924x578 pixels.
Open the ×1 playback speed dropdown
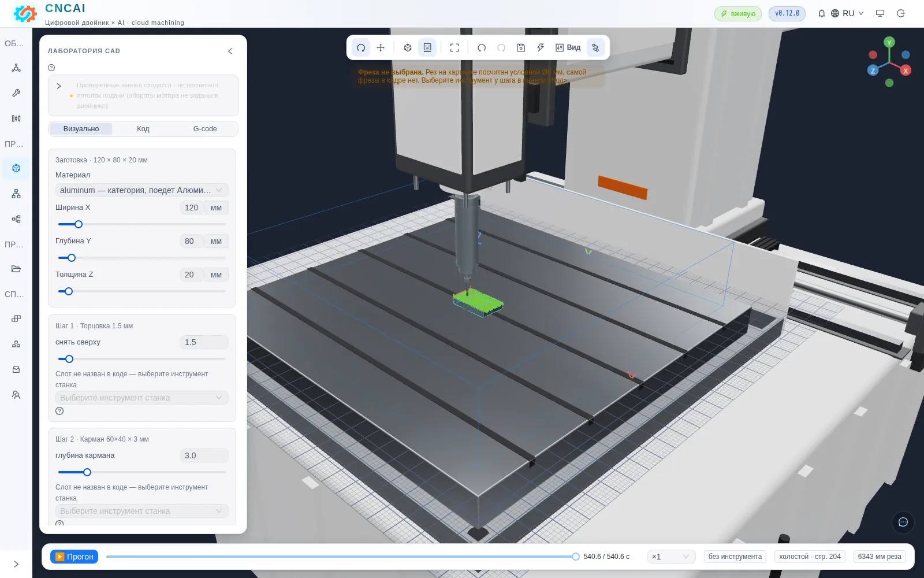click(x=671, y=557)
